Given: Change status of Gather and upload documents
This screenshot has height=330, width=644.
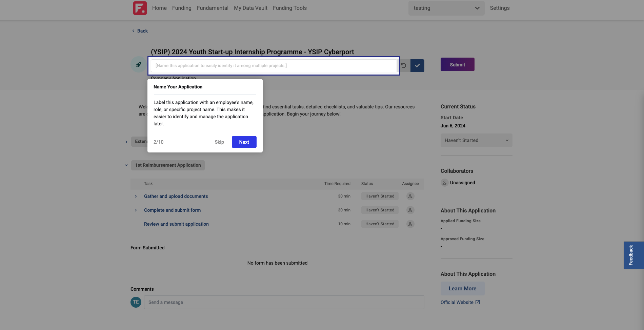Looking at the screenshot, I should [x=380, y=196].
